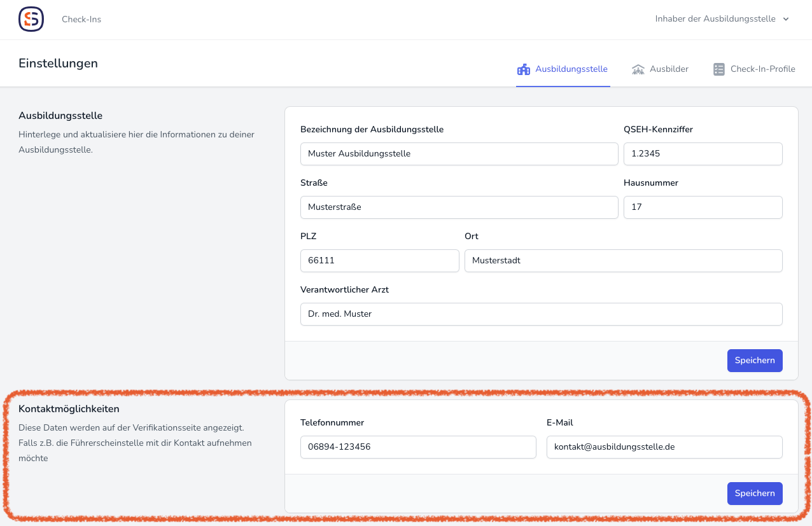Click the building icon of the Ausbildungsstelle tab
This screenshot has width=812, height=526.
[524, 69]
